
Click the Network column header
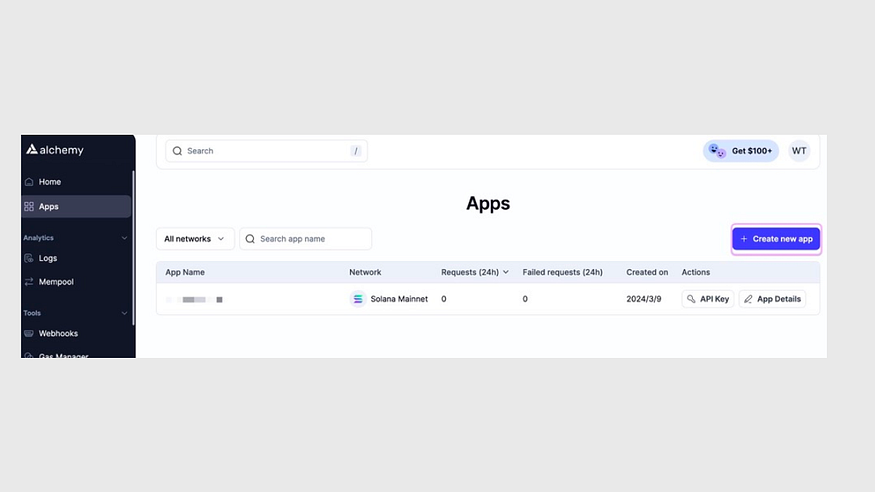pos(365,272)
